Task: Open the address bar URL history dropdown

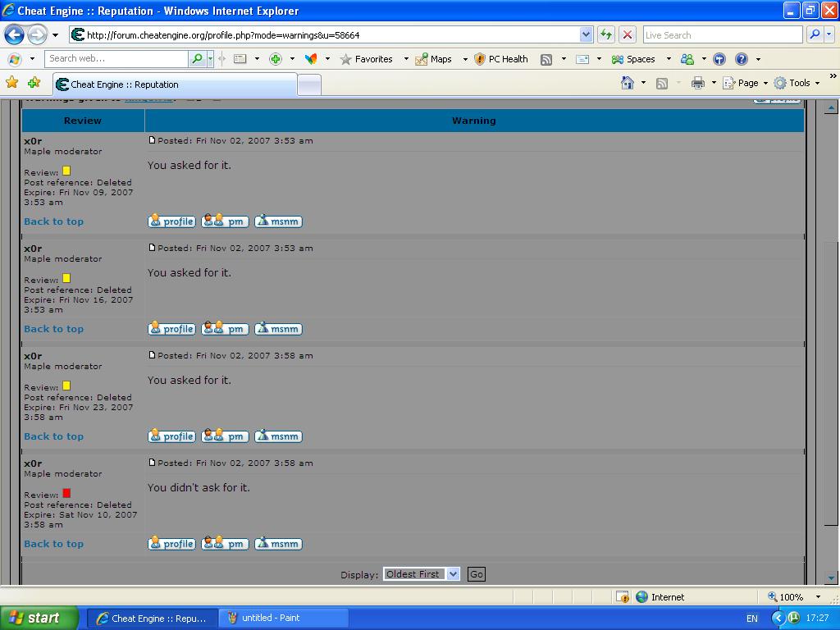Action: click(586, 34)
